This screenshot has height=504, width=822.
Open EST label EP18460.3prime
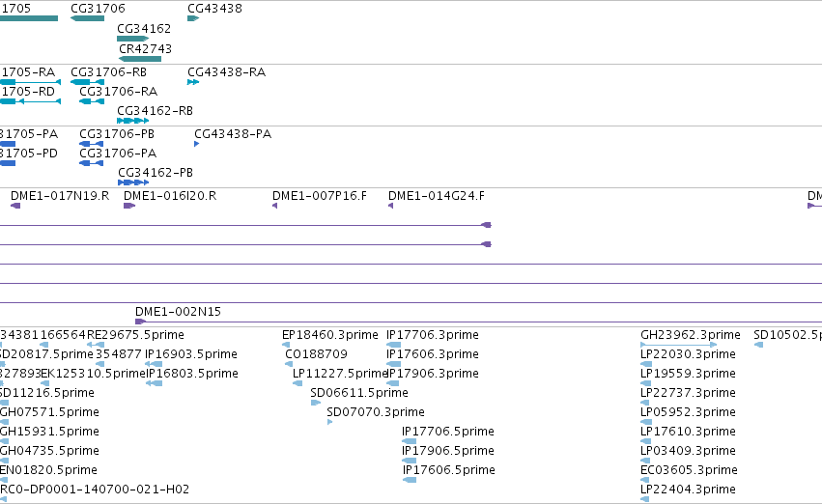click(329, 334)
